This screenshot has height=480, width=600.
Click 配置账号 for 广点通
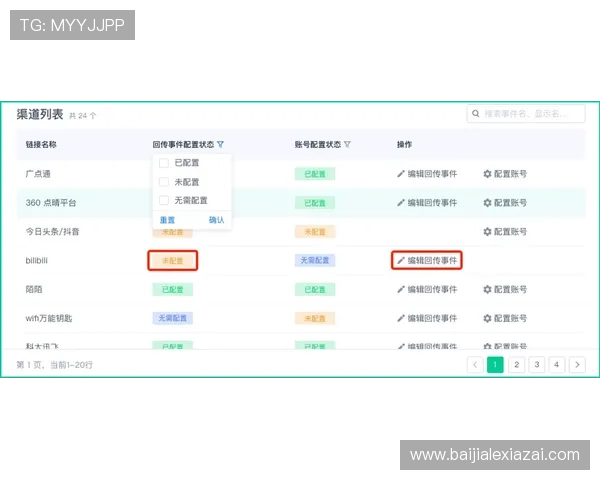(x=505, y=174)
